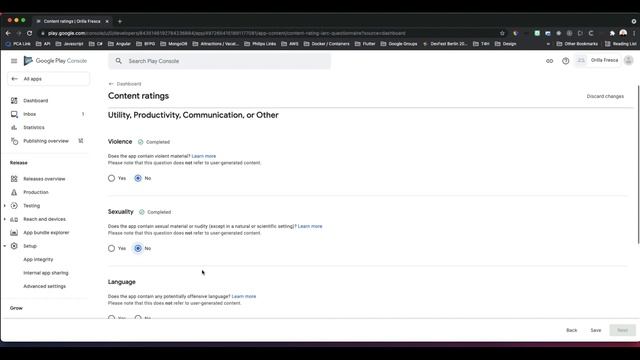Open the help question mark icon
The height and width of the screenshot is (360, 640).
click(565, 61)
